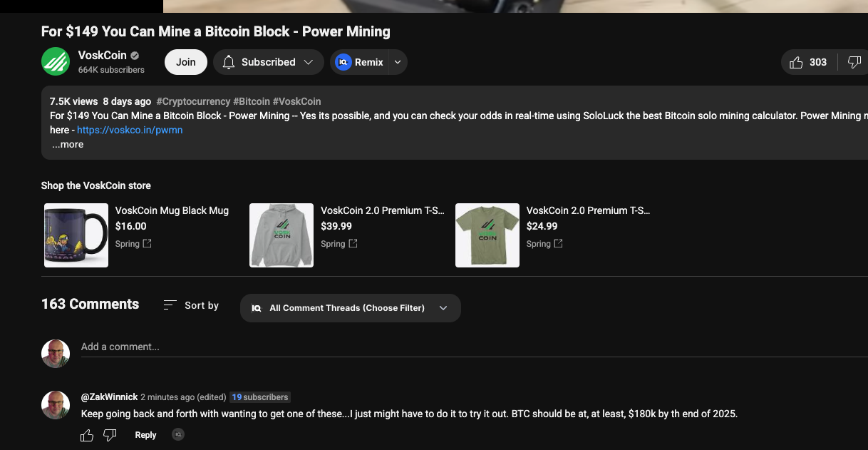The width and height of the screenshot is (868, 450).
Task: Click the blue IQ icon on Remix
Action: tap(343, 62)
